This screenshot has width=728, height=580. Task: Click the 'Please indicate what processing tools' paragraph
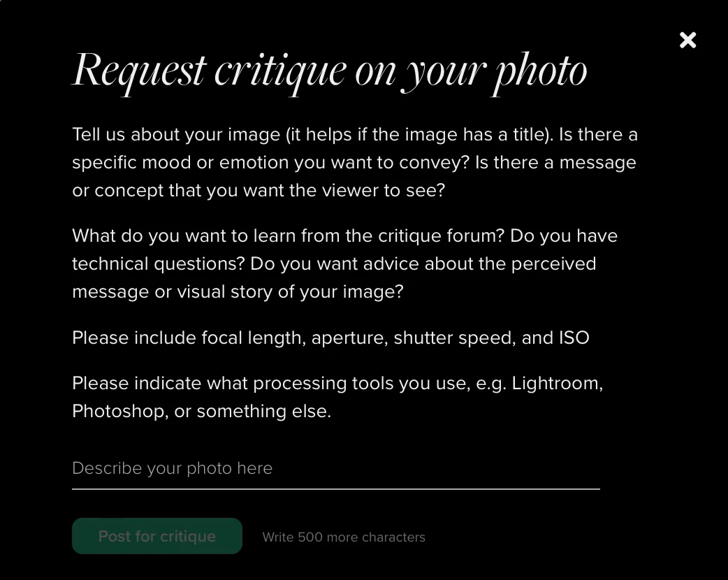337,397
